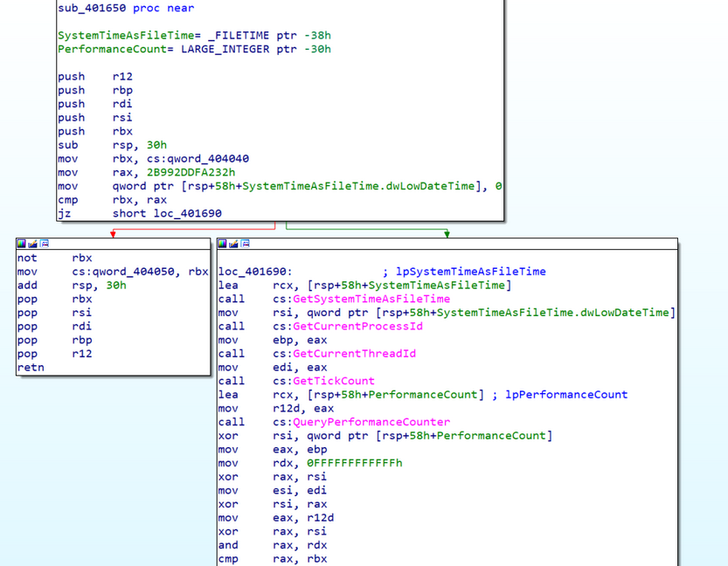The image size is (728, 566).
Task: Click the 'pop rbp' instruction
Action: click(55, 340)
